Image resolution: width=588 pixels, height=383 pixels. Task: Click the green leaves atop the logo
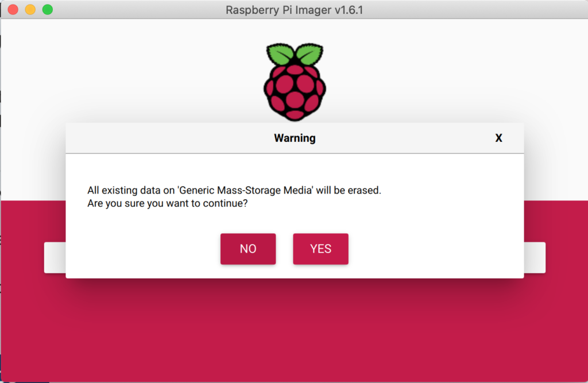[x=295, y=55]
